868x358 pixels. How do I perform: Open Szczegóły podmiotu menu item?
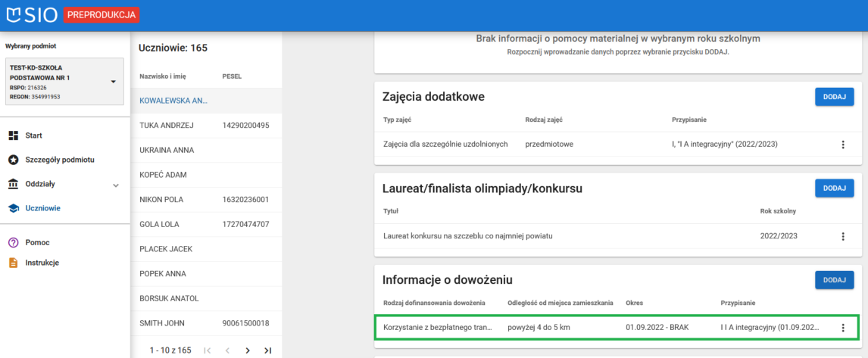click(60, 160)
